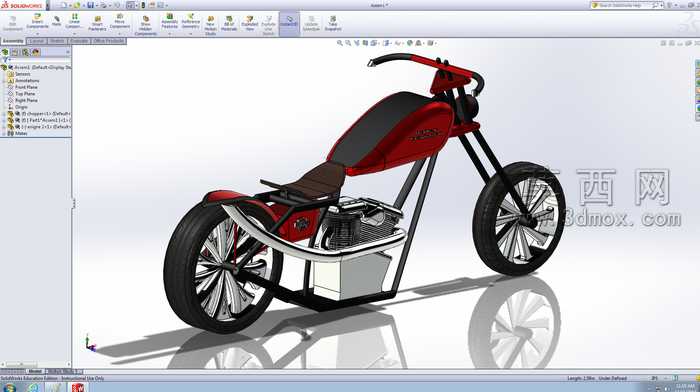
Task: Click the Update Speedpak tool
Action: 311,24
